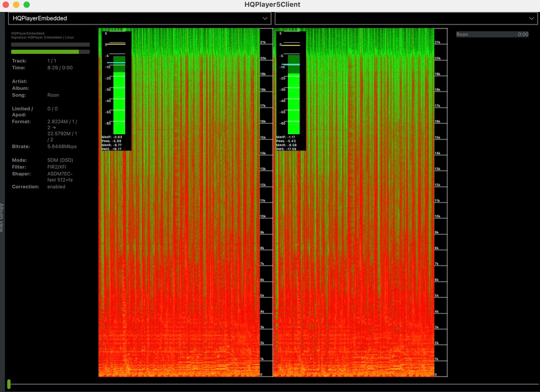Click the green macOS fullscreen button
Viewport: 540px width, 392px height.
click(x=27, y=4)
